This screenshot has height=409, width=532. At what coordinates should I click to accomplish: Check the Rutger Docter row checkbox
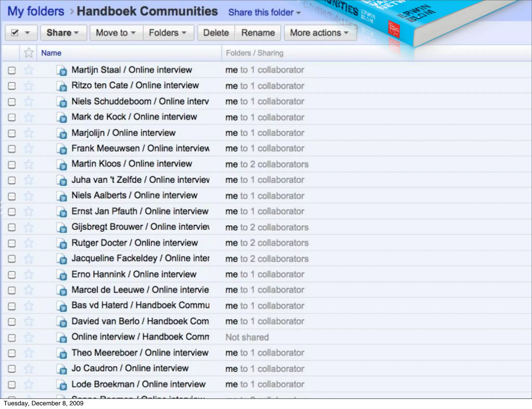point(12,243)
